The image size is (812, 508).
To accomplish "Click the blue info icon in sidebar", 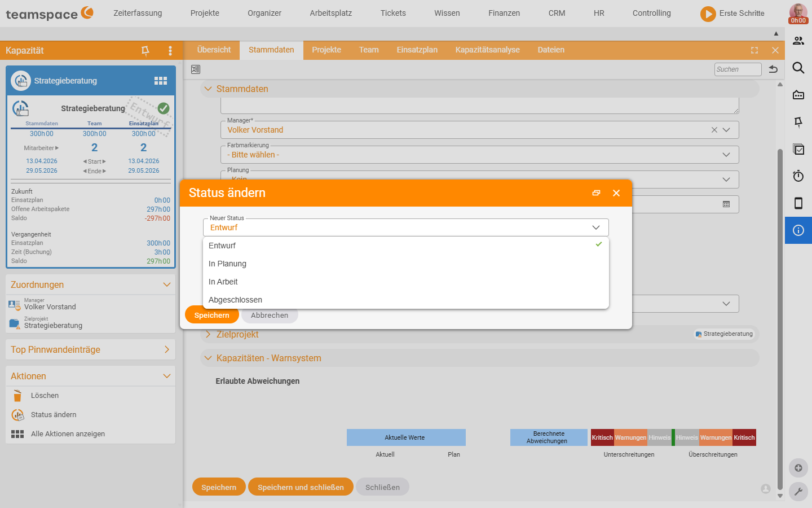I will pyautogui.click(x=798, y=230).
